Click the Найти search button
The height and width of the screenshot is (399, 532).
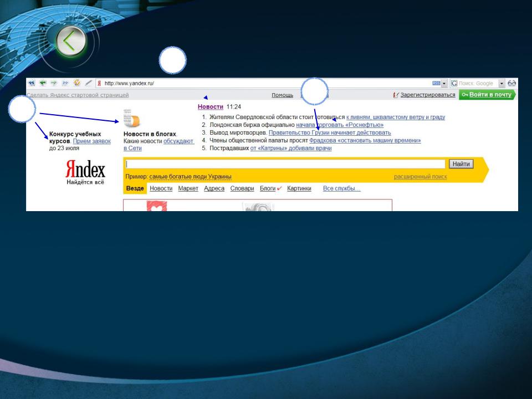[x=461, y=164]
